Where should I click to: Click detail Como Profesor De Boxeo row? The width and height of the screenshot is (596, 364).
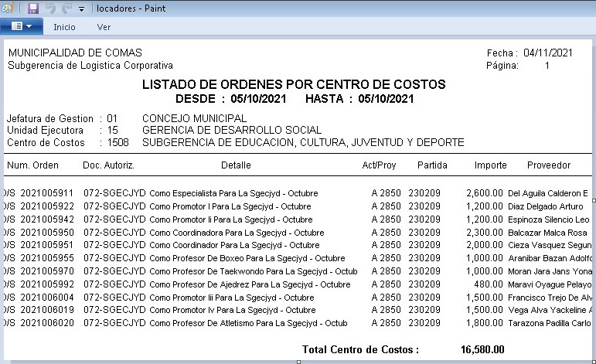(247, 258)
